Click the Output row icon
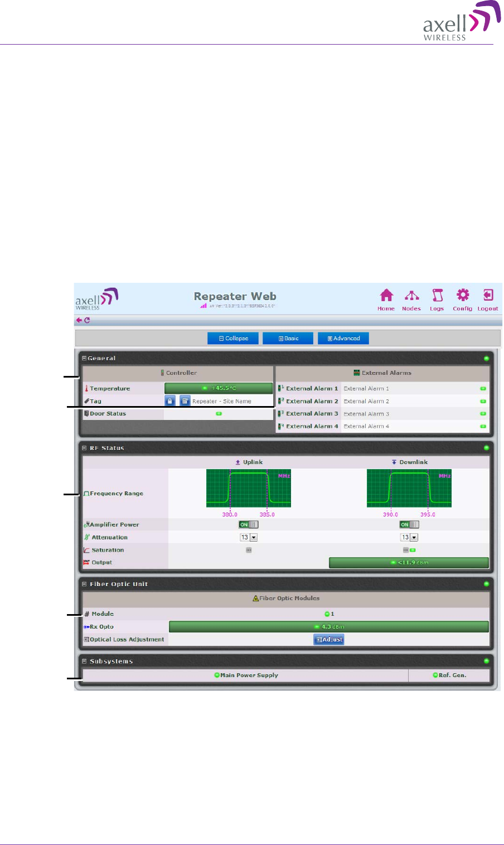This screenshot has width=504, height=845. click(x=86, y=562)
